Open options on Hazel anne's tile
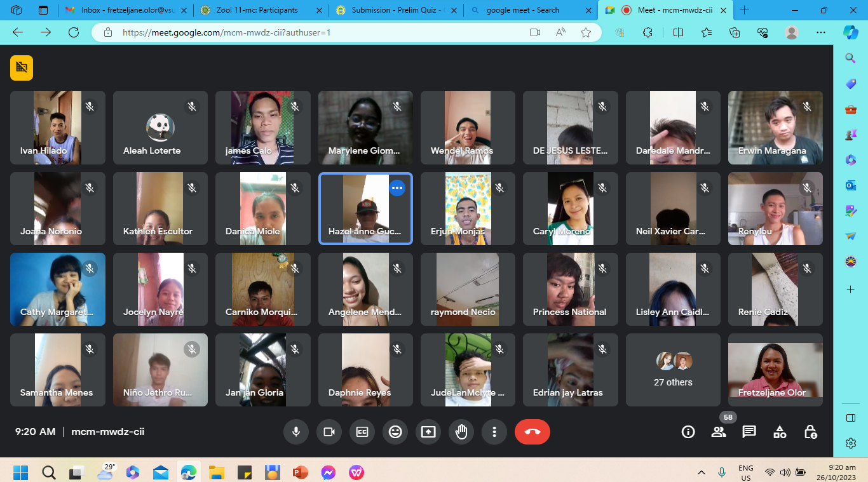 coord(397,188)
